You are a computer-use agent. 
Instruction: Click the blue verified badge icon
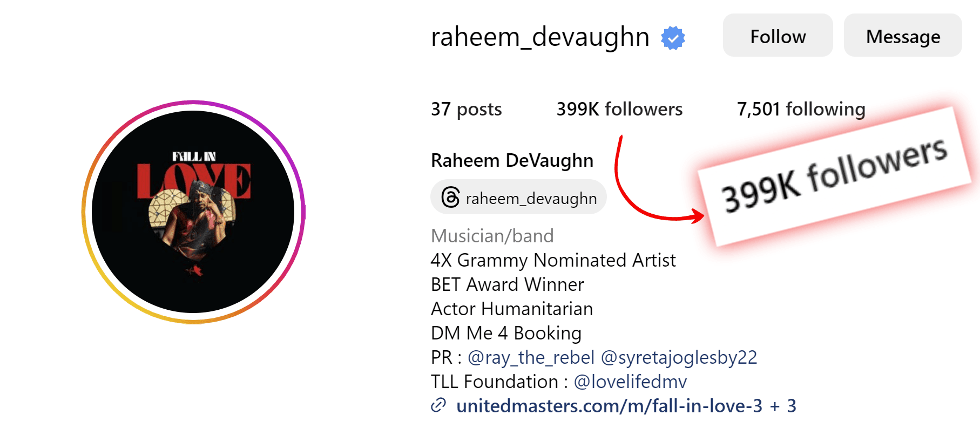673,38
